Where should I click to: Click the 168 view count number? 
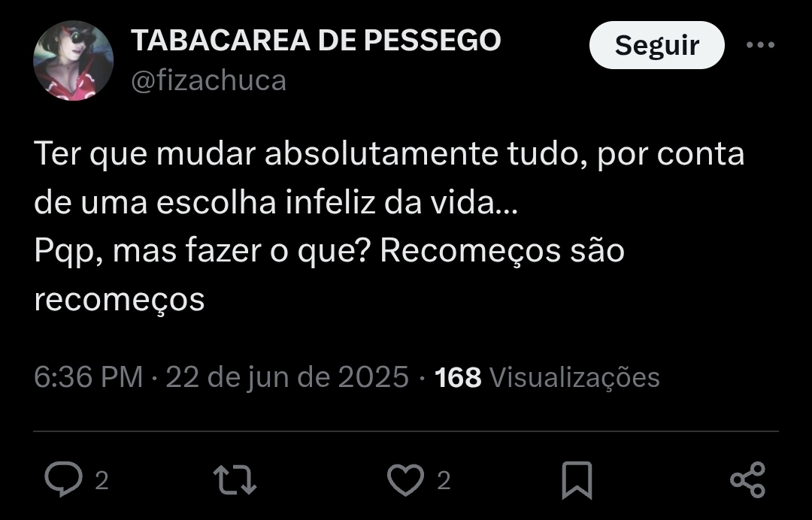click(x=458, y=377)
